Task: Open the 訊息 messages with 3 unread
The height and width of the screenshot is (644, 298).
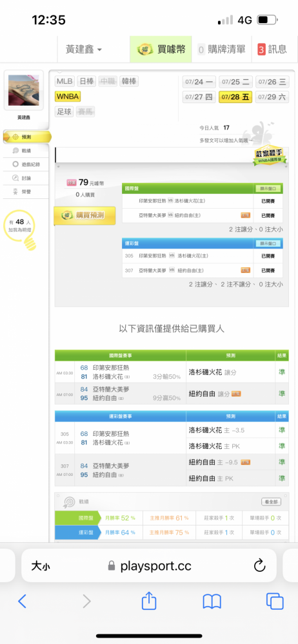Action: (x=272, y=50)
